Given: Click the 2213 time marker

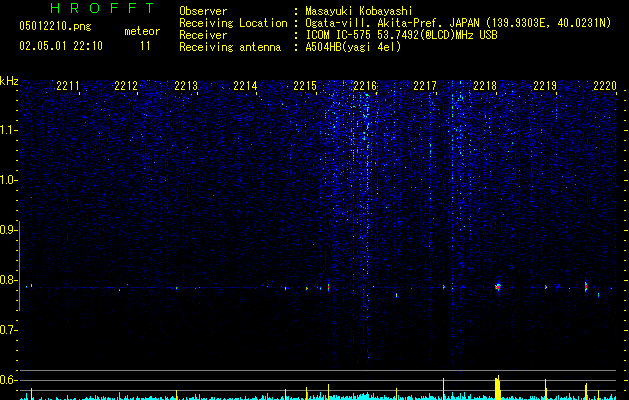Looking at the screenshot, I should click(186, 85).
